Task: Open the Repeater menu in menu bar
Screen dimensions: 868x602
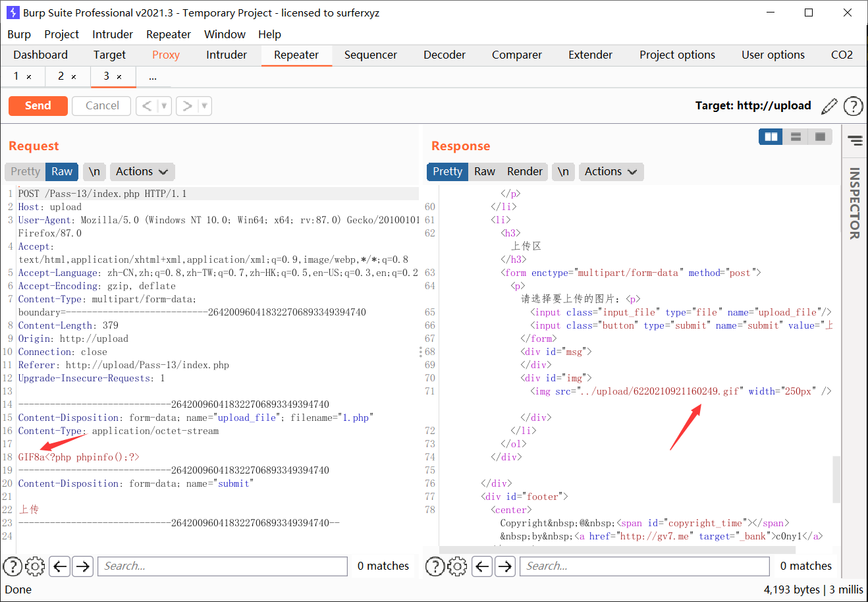Action: coord(169,34)
